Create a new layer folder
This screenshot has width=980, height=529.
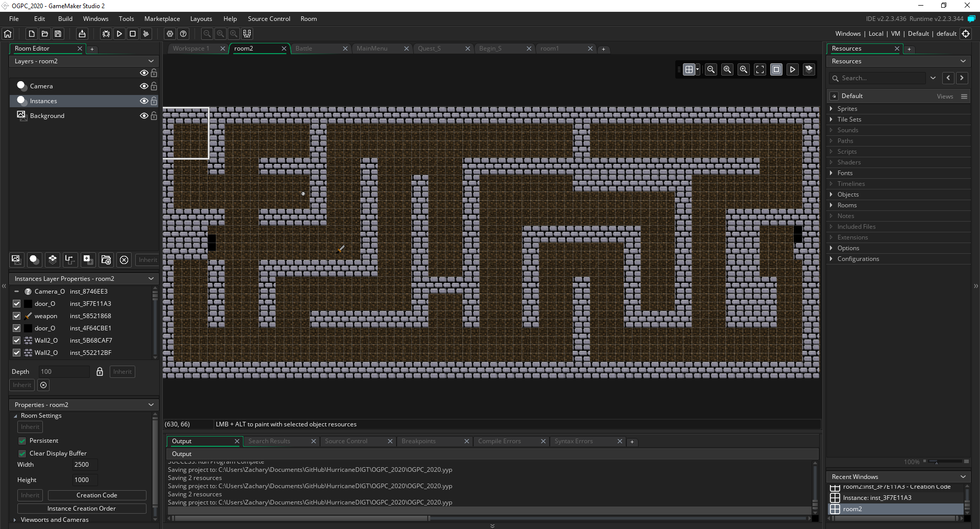[x=106, y=260]
